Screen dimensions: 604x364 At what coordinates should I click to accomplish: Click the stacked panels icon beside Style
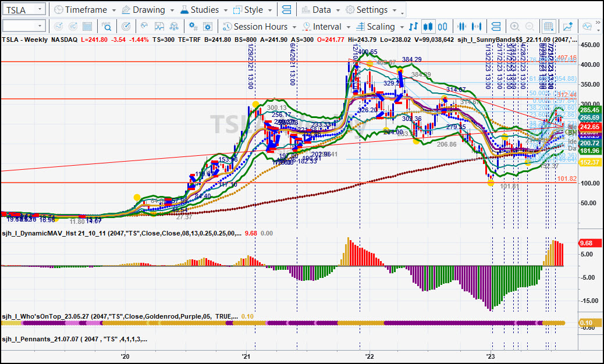[287, 10]
